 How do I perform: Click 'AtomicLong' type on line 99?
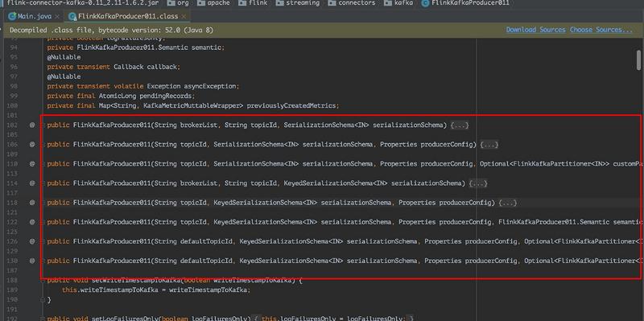coord(117,96)
